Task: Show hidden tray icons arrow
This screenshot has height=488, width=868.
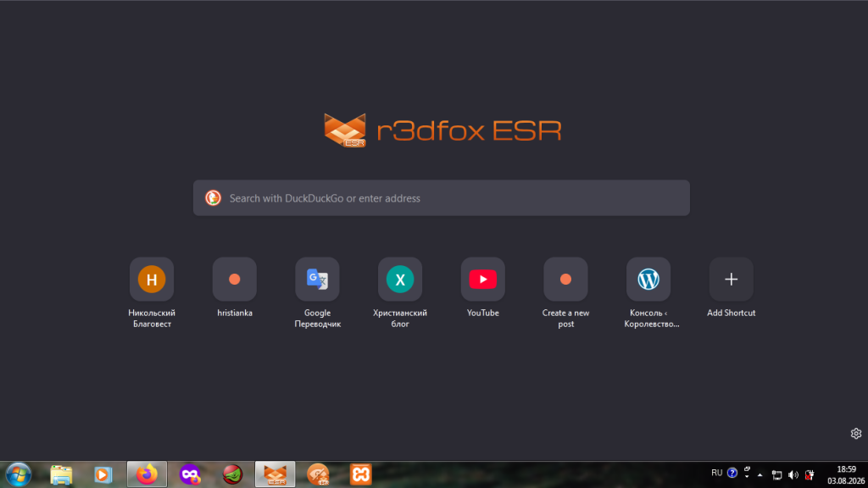Action: click(x=759, y=474)
